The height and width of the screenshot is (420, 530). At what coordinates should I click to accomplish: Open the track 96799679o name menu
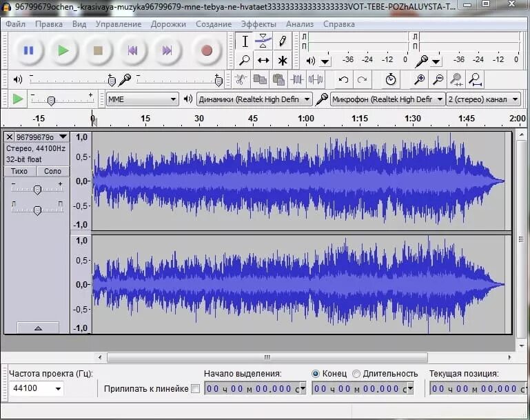42,137
